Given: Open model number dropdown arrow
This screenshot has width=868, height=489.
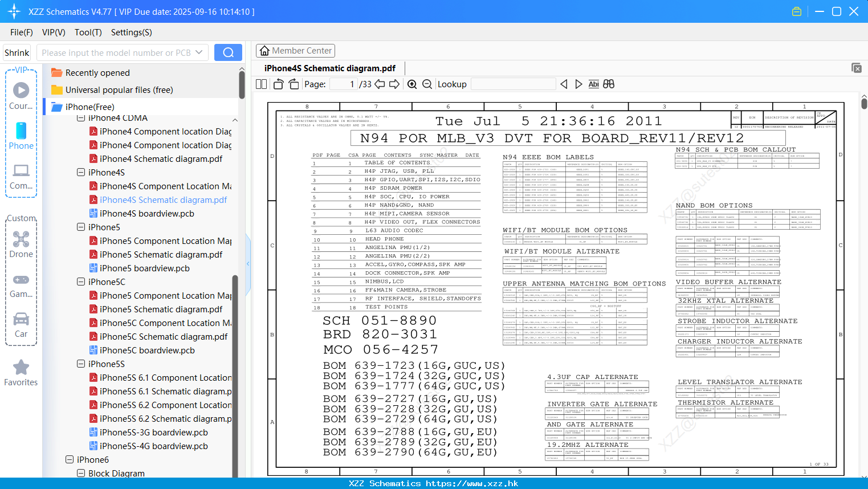Looking at the screenshot, I should [x=199, y=52].
